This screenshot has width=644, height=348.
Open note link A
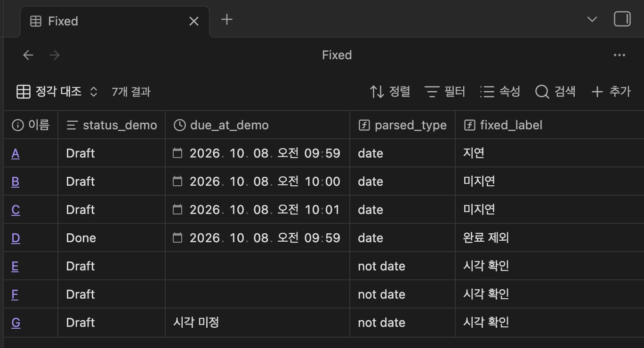click(x=16, y=153)
